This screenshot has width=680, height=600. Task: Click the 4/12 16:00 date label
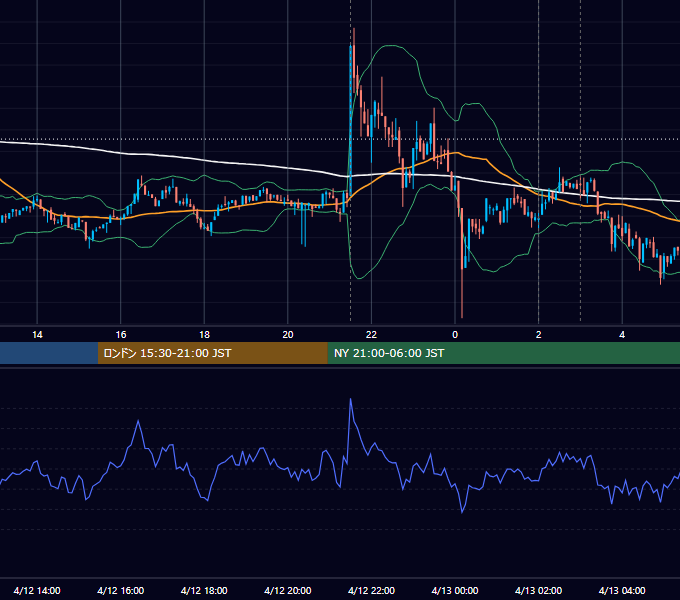tap(121, 590)
